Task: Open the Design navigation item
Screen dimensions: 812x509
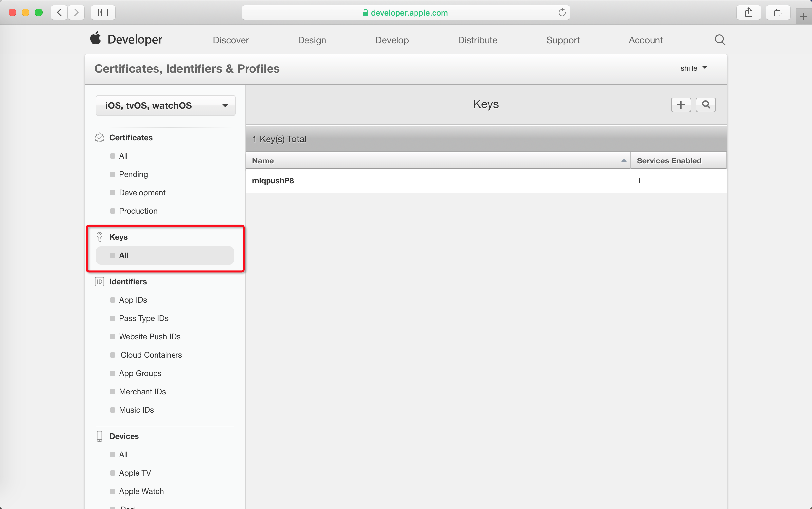Action: point(312,40)
